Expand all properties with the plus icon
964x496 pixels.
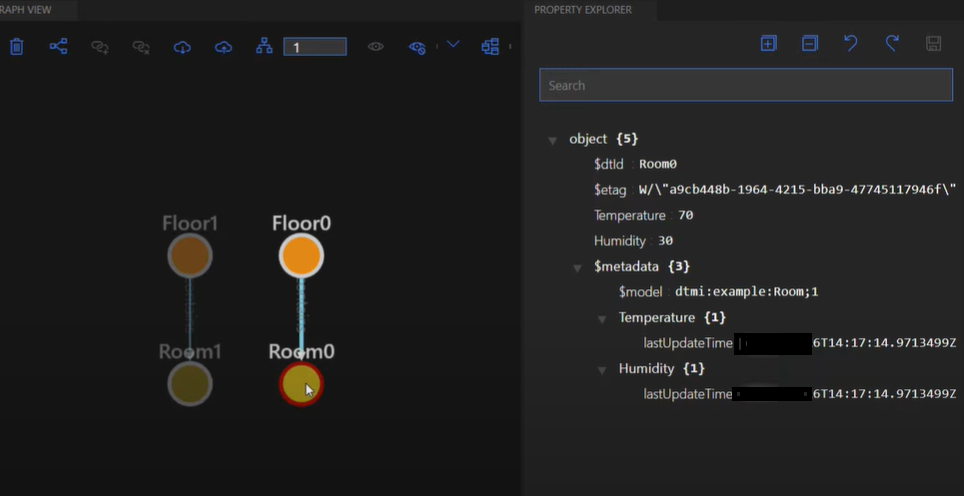point(768,43)
